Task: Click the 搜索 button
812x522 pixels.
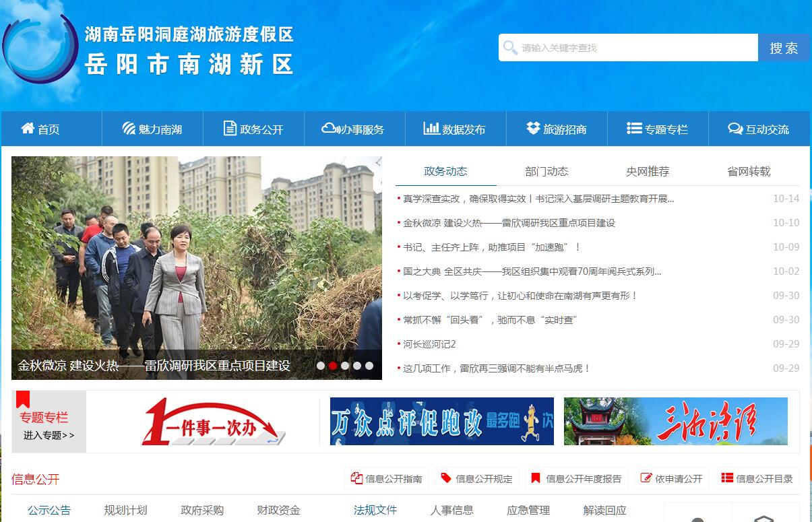Action: [784, 48]
